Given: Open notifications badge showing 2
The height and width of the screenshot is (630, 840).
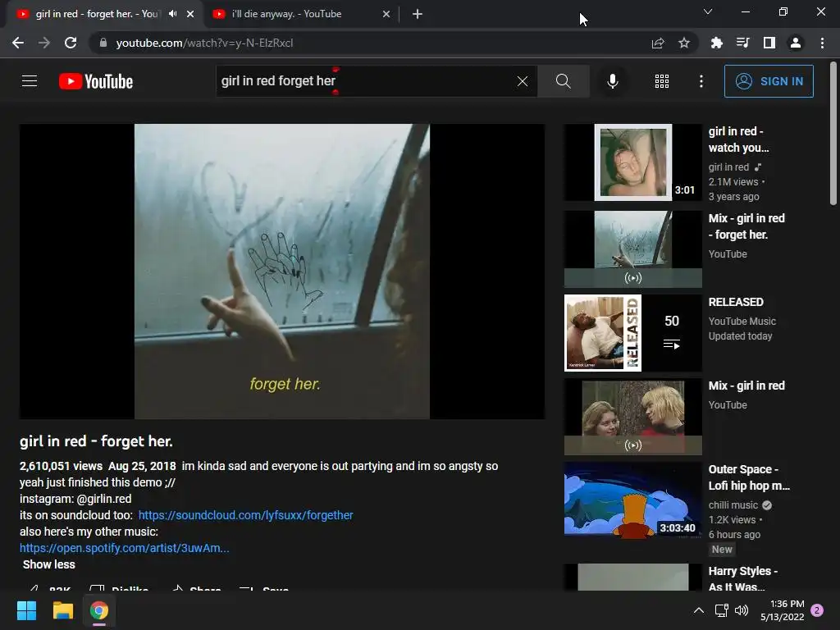Looking at the screenshot, I should pos(817,610).
